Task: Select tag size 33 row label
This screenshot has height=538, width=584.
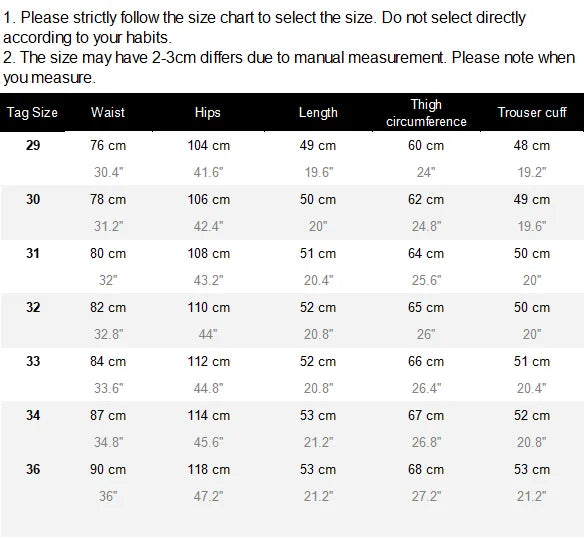Action: tap(33, 361)
